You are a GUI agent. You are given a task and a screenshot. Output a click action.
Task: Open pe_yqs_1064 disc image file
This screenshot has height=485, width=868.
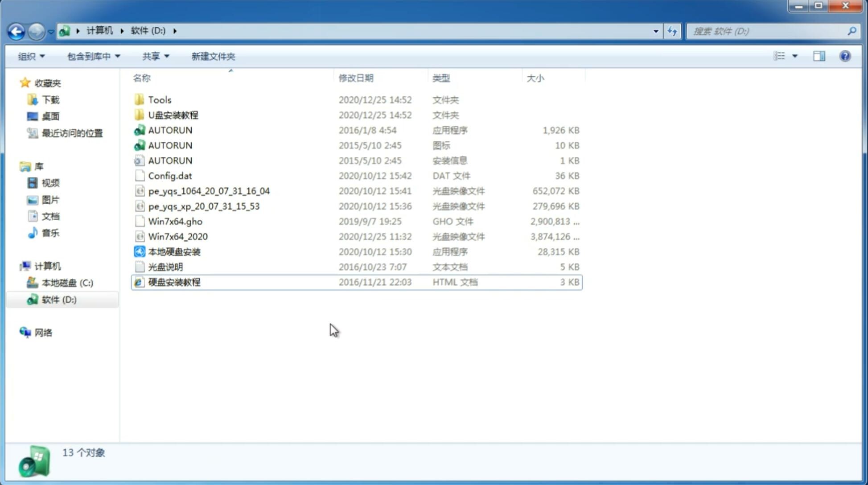(209, 191)
